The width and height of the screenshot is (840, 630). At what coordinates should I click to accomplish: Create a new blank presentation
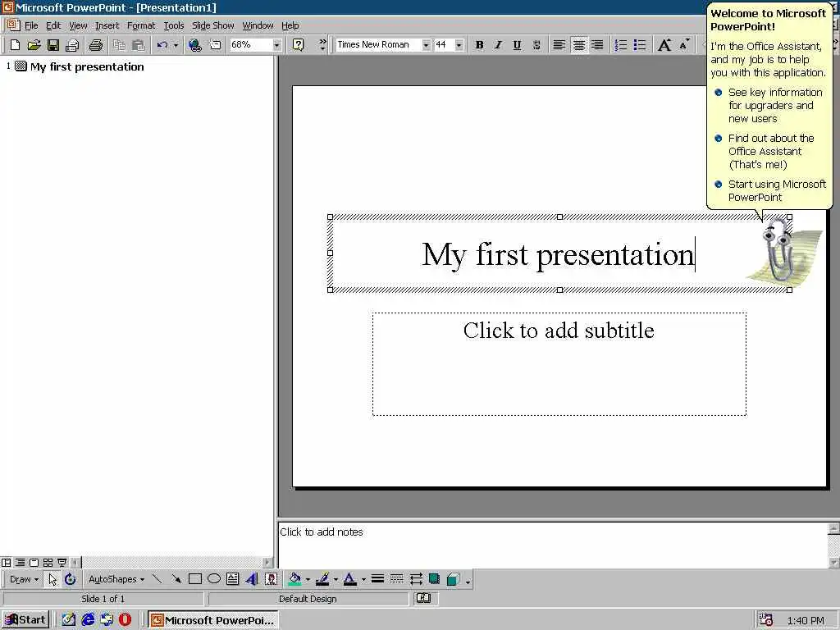click(x=15, y=45)
